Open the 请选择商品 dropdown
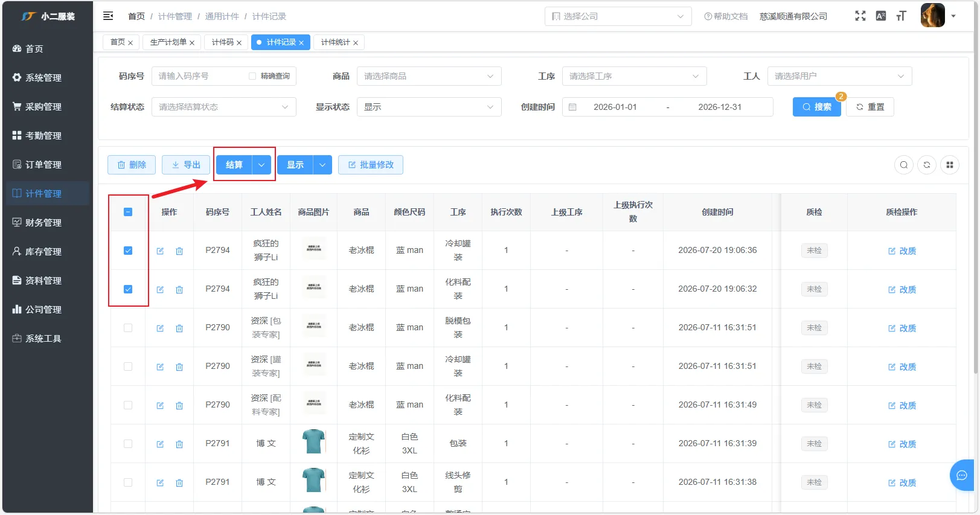 click(429, 76)
